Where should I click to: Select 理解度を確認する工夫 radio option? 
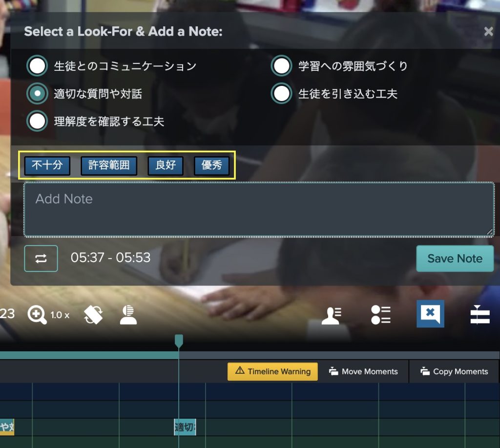(x=38, y=122)
